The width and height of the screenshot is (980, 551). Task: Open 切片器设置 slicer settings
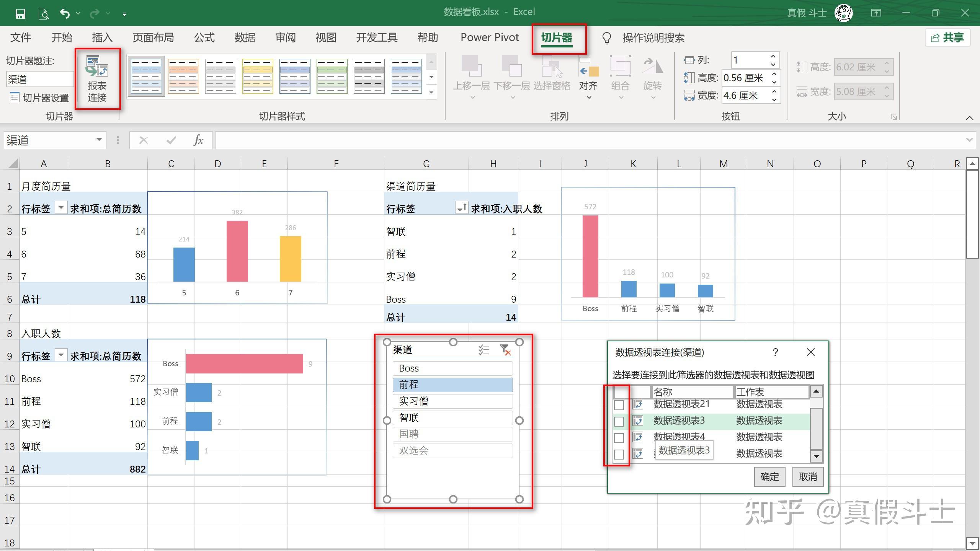tap(39, 98)
